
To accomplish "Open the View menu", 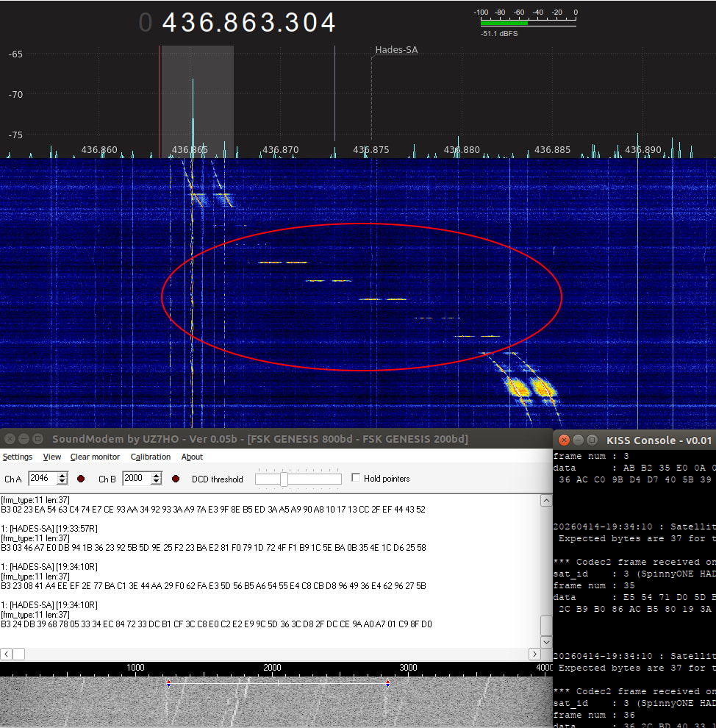I will [x=52, y=457].
